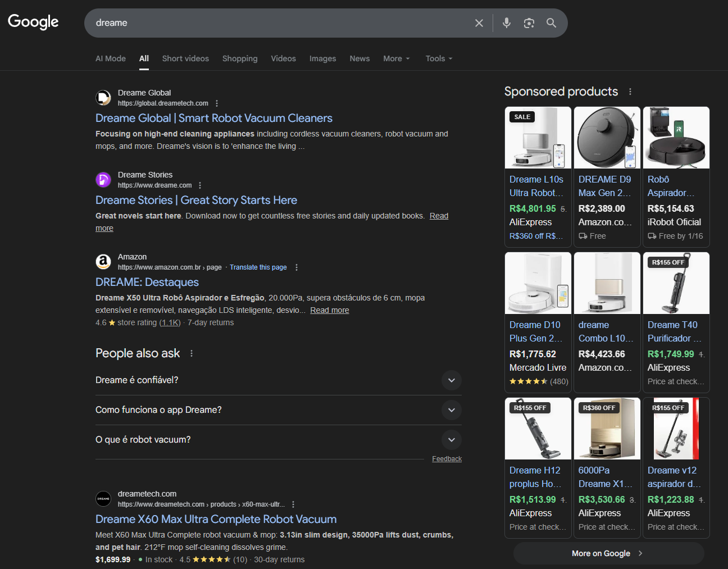Click the three-dot menu beside People also ask
Image resolution: width=728 pixels, height=569 pixels.
point(192,353)
